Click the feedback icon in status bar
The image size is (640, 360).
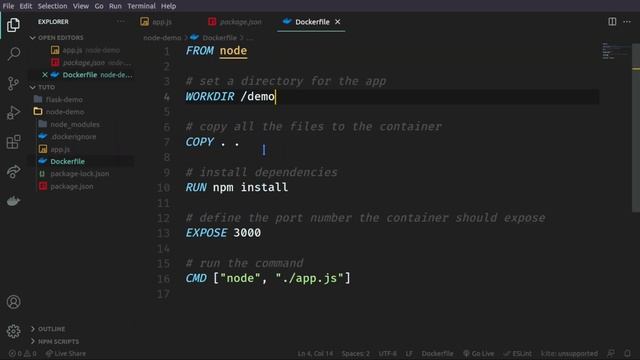(611, 353)
